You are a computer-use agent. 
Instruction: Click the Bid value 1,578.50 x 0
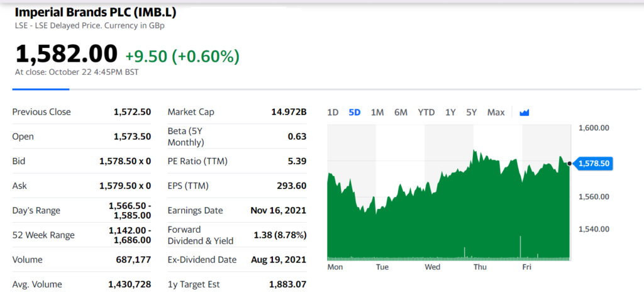click(x=125, y=161)
